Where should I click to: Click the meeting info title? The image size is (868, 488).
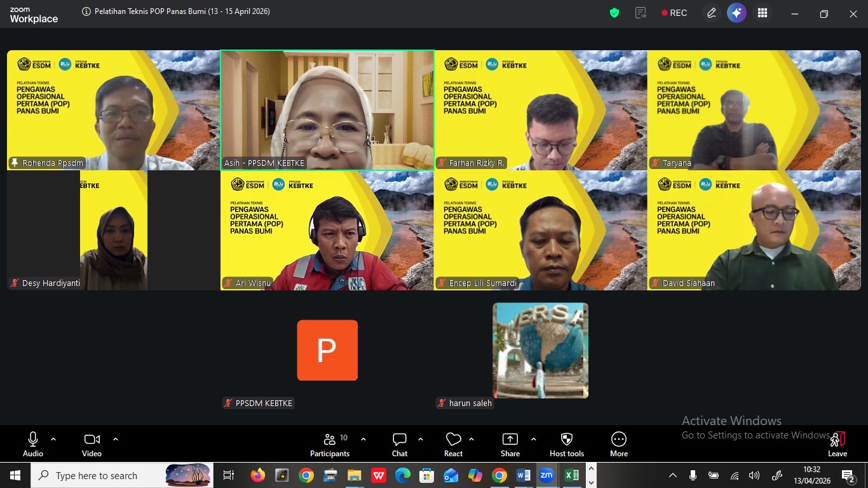176,11
